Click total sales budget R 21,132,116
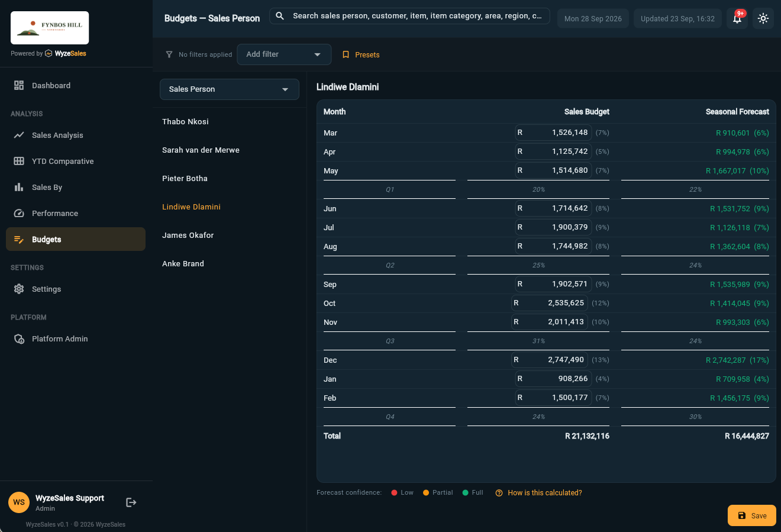Image resolution: width=781 pixels, height=532 pixels. [587, 436]
